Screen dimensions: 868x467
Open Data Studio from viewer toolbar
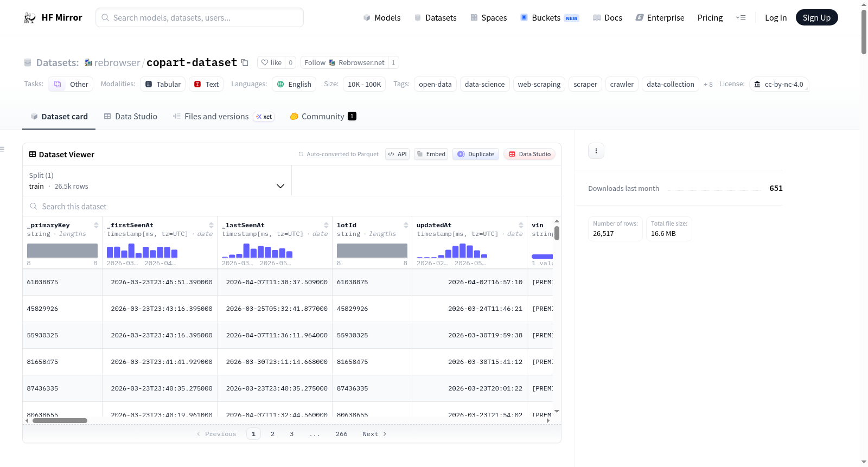[529, 154]
